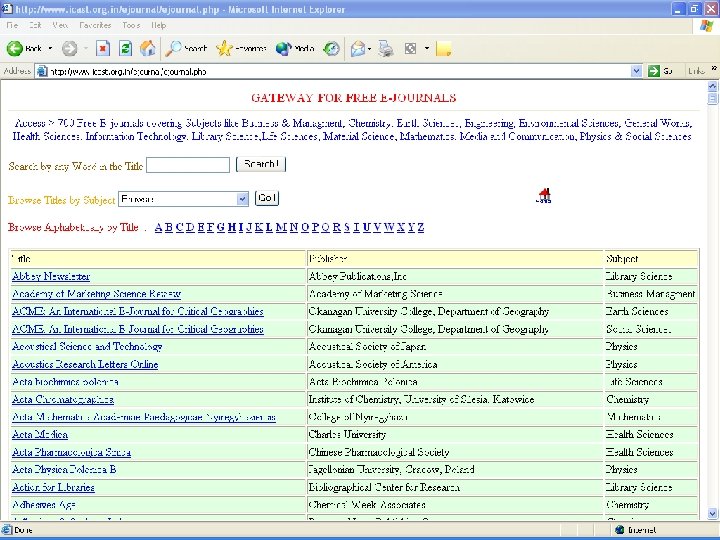This screenshot has width=720, height=540.
Task: Browse titles starting with letter A
Action: click(x=158, y=227)
